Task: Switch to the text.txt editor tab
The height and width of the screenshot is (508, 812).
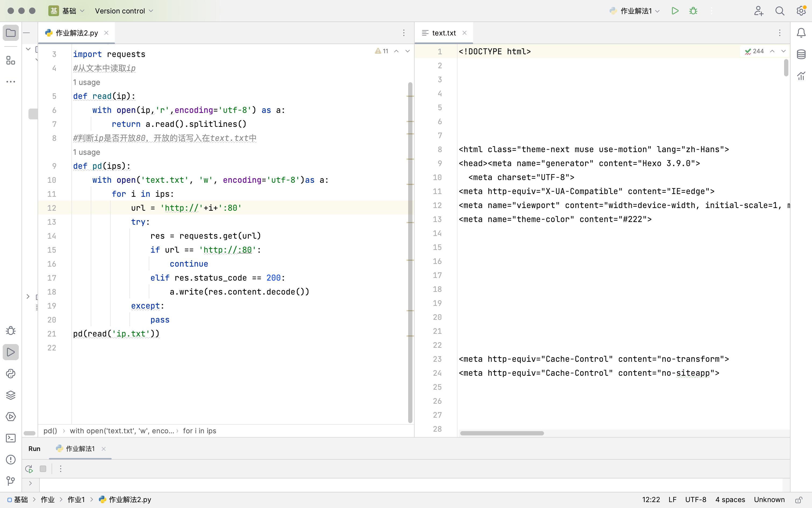Action: coord(444,33)
